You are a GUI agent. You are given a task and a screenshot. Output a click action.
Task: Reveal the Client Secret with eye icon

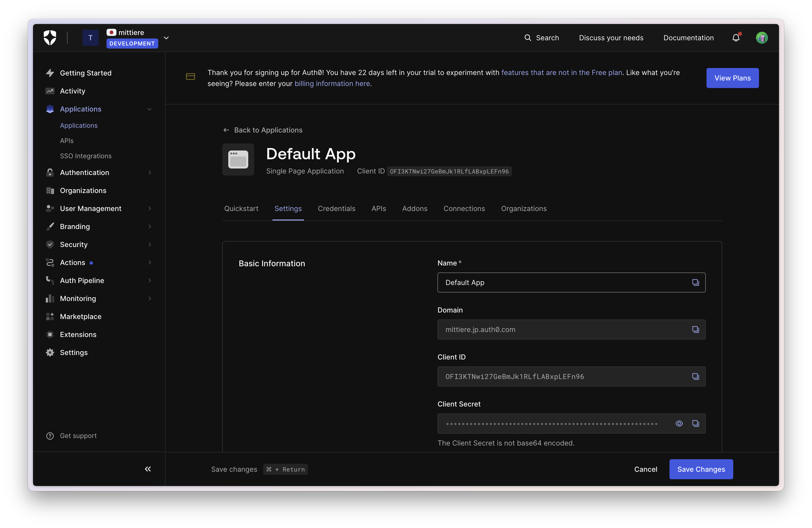tap(679, 423)
